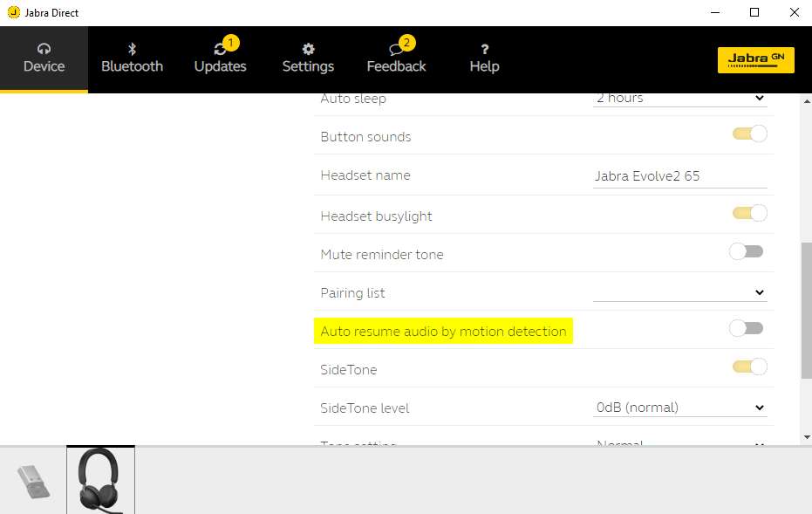This screenshot has height=514, width=812.
Task: Click the SideTone level label
Action: pyautogui.click(x=365, y=408)
